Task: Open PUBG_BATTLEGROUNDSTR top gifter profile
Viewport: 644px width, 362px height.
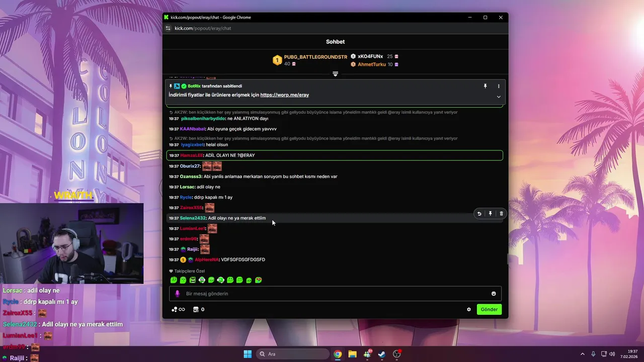Action: (x=315, y=57)
